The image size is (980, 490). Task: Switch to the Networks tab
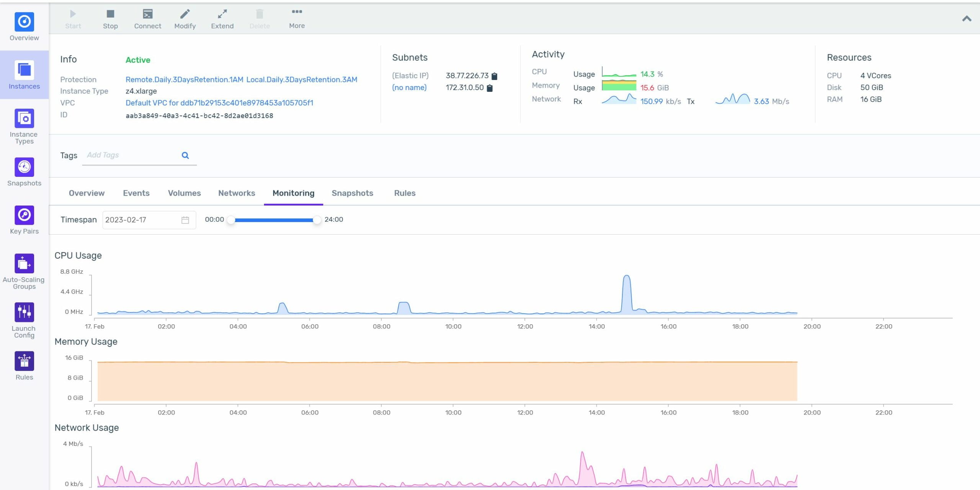coord(237,193)
